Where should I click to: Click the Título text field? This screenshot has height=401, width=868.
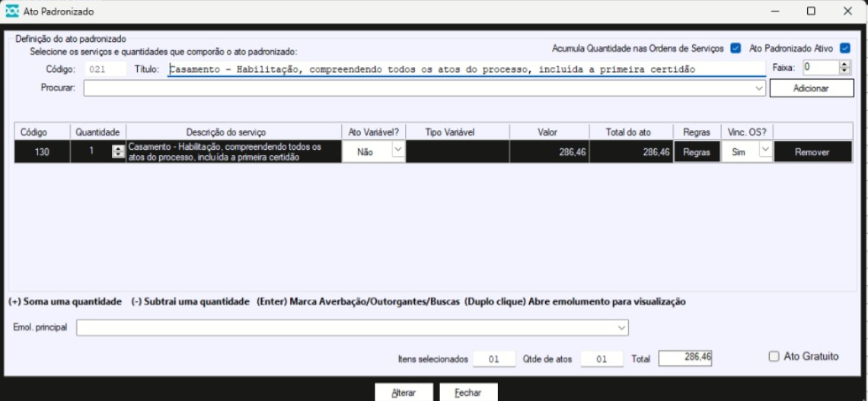coord(467,69)
